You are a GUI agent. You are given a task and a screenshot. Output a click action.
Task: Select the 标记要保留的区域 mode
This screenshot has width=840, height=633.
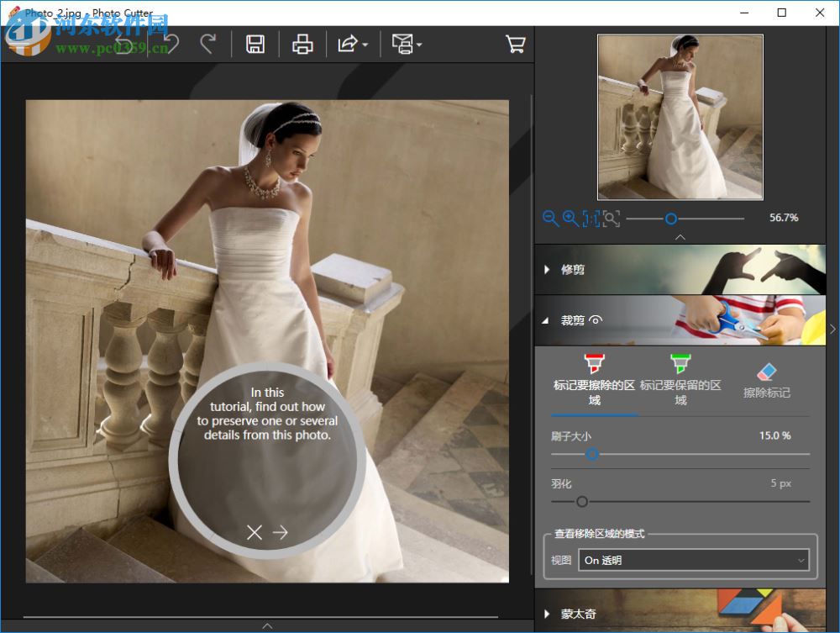tap(680, 378)
